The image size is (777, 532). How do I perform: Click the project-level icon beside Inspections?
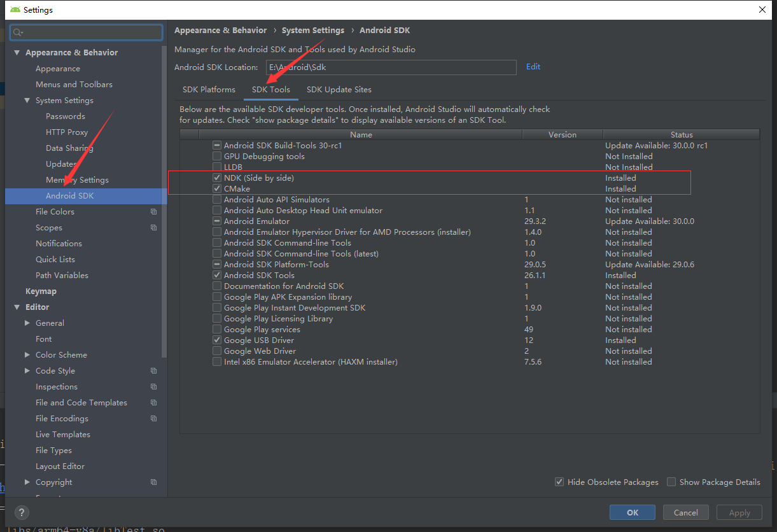tap(153, 387)
